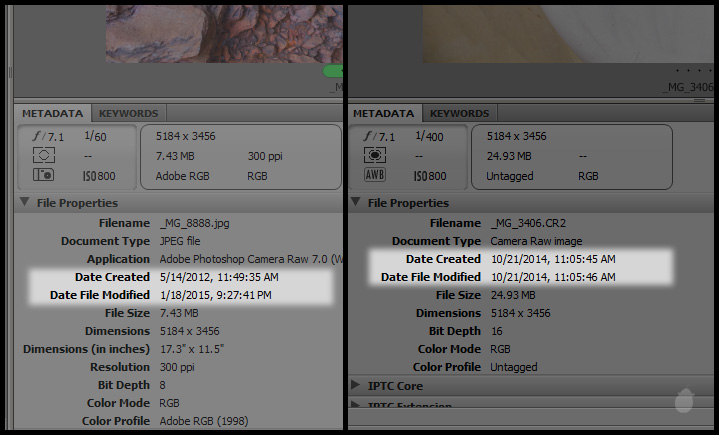Switch to Keywords tab in left panel

[128, 114]
